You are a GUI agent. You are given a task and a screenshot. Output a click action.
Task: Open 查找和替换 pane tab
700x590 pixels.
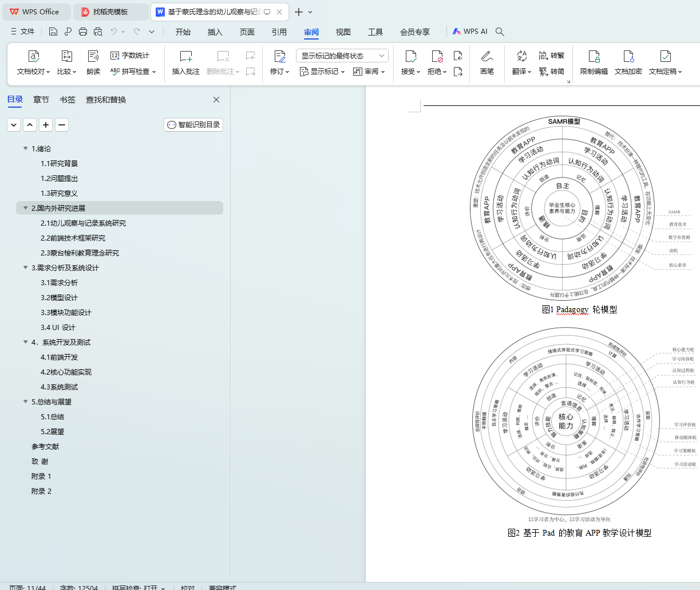pyautogui.click(x=106, y=100)
